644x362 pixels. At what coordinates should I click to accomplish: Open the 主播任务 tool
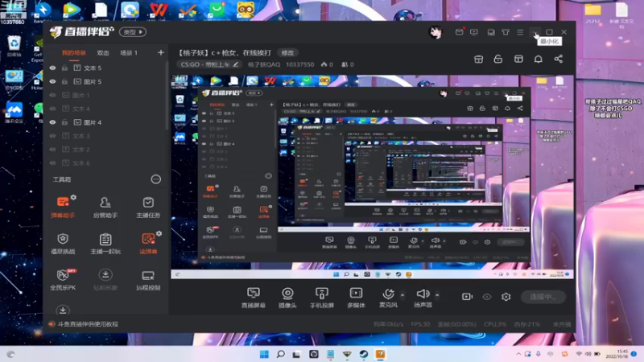pyautogui.click(x=148, y=207)
